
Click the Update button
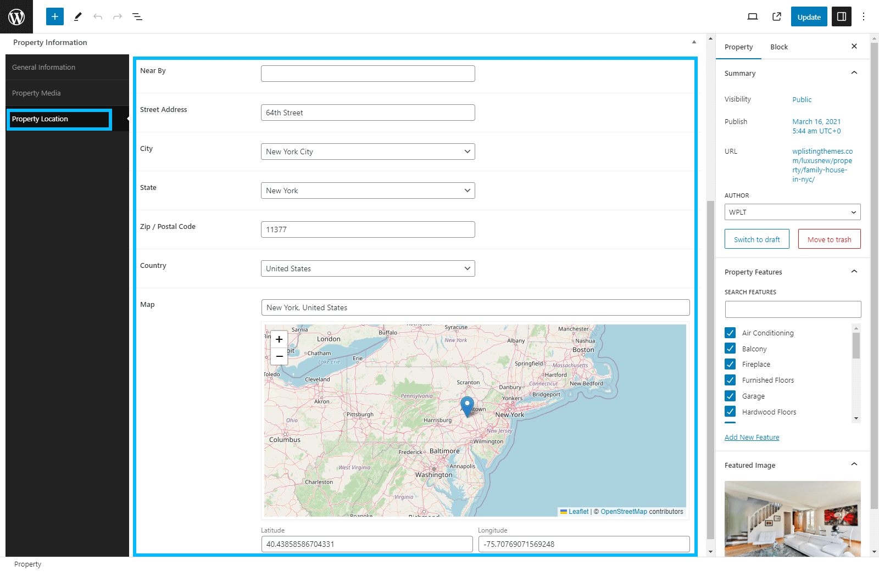809,17
